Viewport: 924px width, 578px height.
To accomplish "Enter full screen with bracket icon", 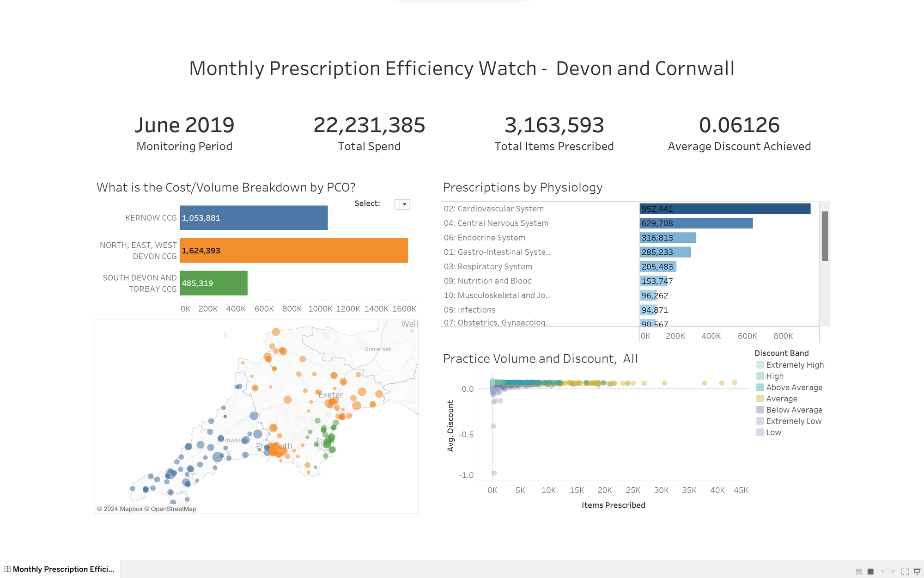I will pyautogui.click(x=905, y=572).
